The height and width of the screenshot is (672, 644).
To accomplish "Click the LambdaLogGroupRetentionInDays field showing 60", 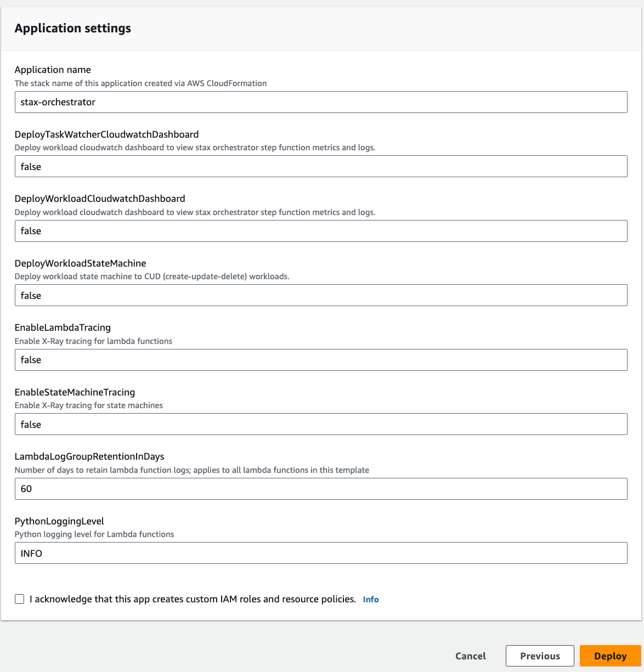I will (x=321, y=489).
